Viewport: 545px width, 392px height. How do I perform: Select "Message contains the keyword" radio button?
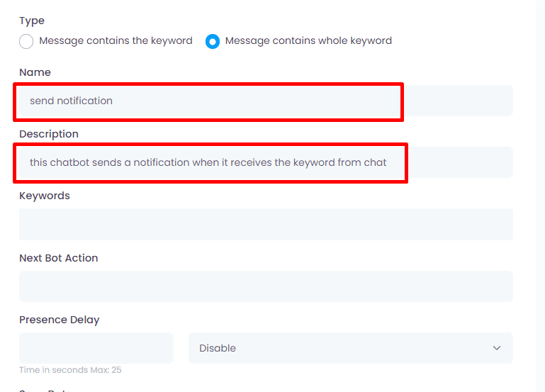click(x=26, y=41)
